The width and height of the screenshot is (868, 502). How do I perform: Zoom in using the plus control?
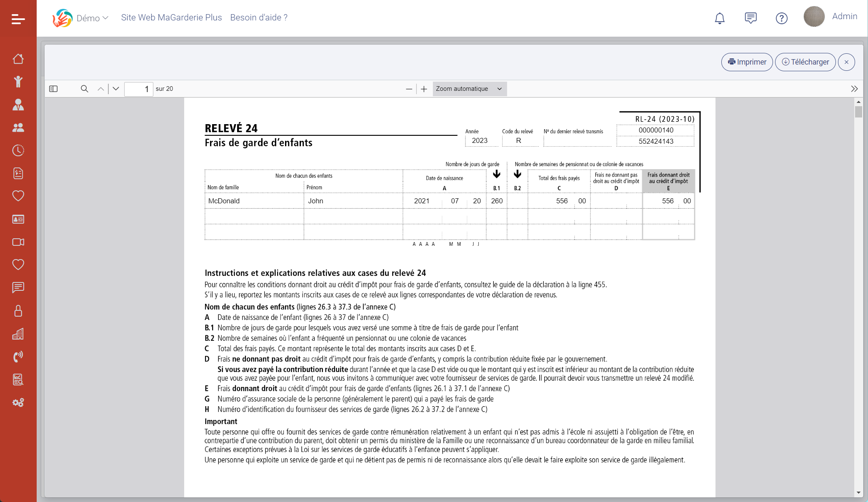click(424, 89)
